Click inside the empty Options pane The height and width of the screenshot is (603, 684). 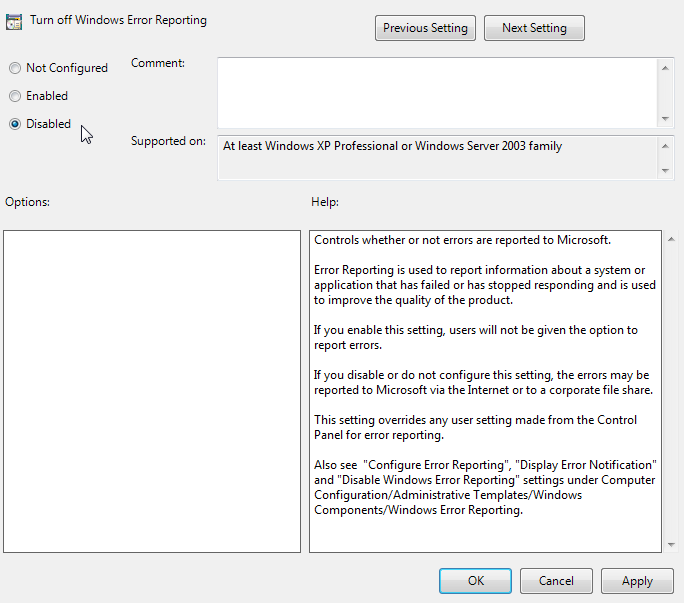152,391
